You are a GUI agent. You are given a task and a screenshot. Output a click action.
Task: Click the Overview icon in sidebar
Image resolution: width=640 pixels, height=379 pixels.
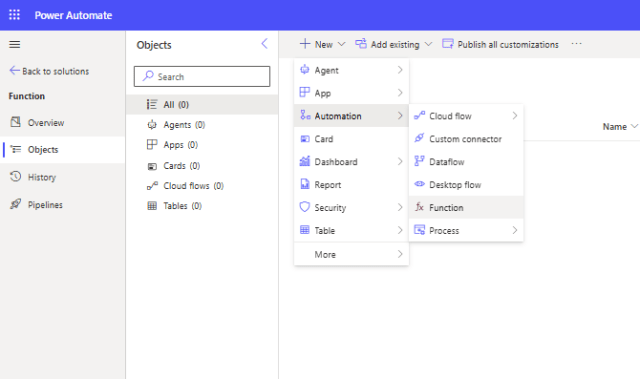16,122
